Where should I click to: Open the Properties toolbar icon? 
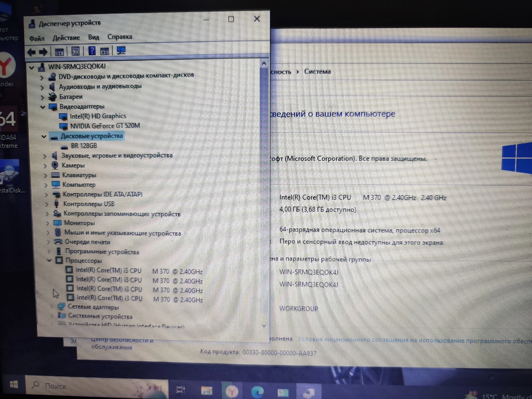click(75, 51)
